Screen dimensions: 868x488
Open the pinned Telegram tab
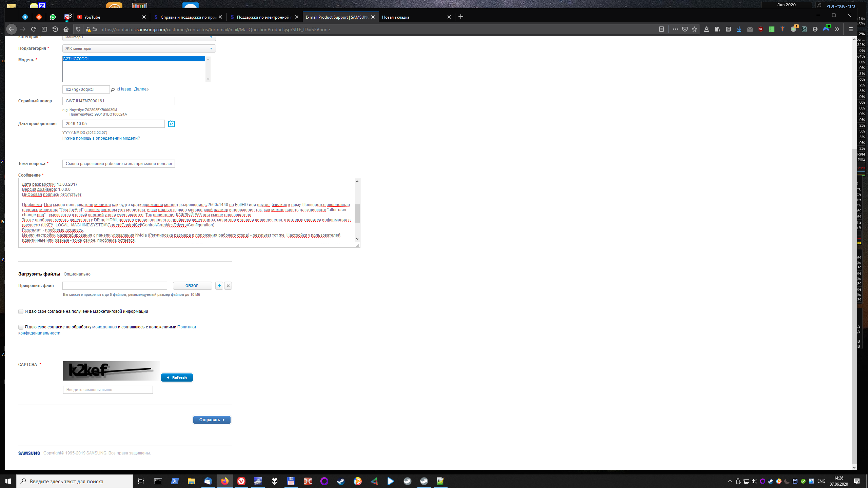point(25,17)
